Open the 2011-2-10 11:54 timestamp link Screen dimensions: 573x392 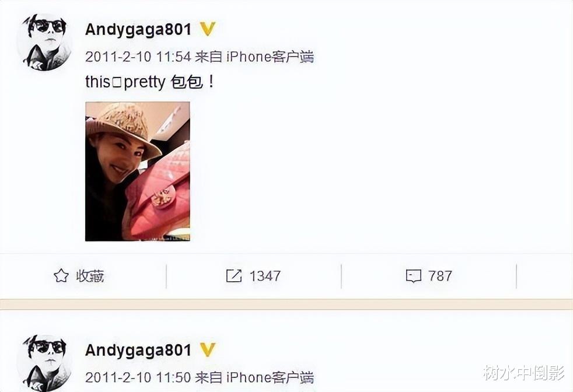pos(138,57)
